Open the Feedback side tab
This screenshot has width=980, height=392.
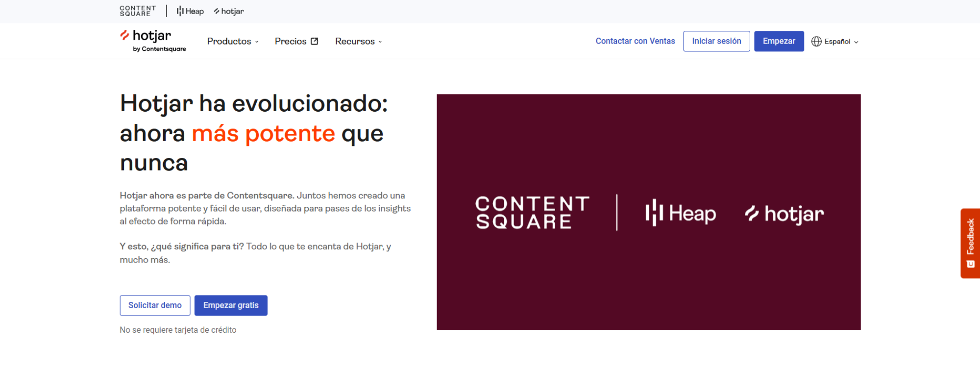point(970,244)
